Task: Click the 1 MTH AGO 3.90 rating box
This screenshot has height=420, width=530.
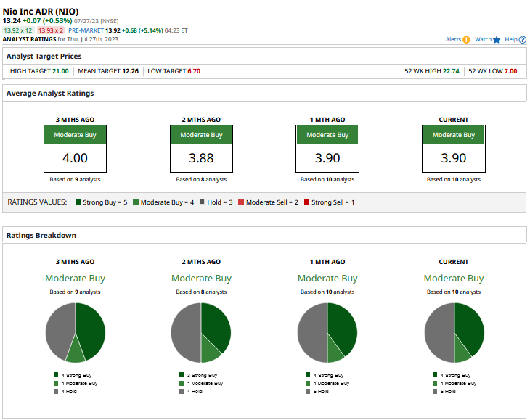Action: tap(327, 149)
